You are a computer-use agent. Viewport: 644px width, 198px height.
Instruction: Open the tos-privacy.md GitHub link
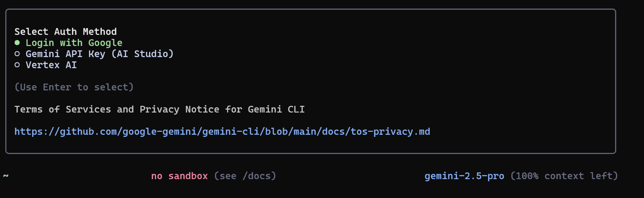click(222, 132)
